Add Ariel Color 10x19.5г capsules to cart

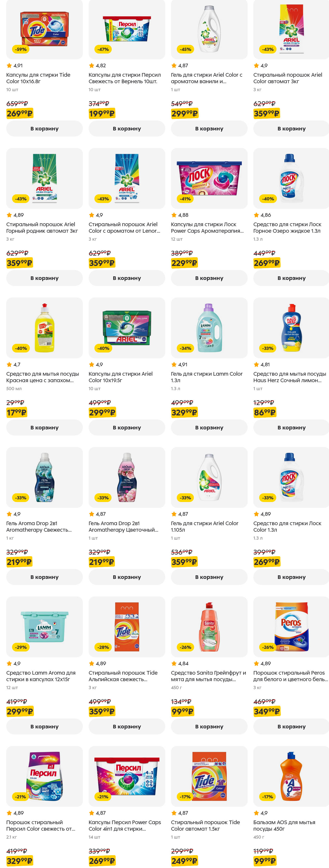point(127,427)
